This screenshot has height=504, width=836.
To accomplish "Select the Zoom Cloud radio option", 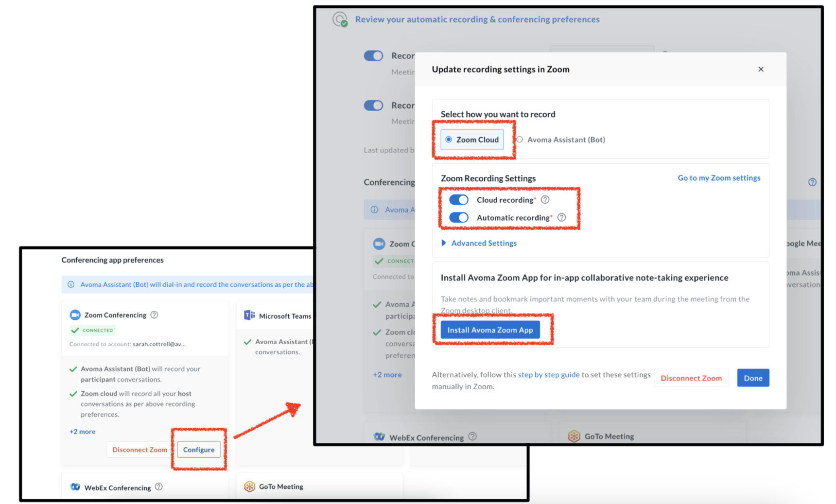I will click(449, 139).
